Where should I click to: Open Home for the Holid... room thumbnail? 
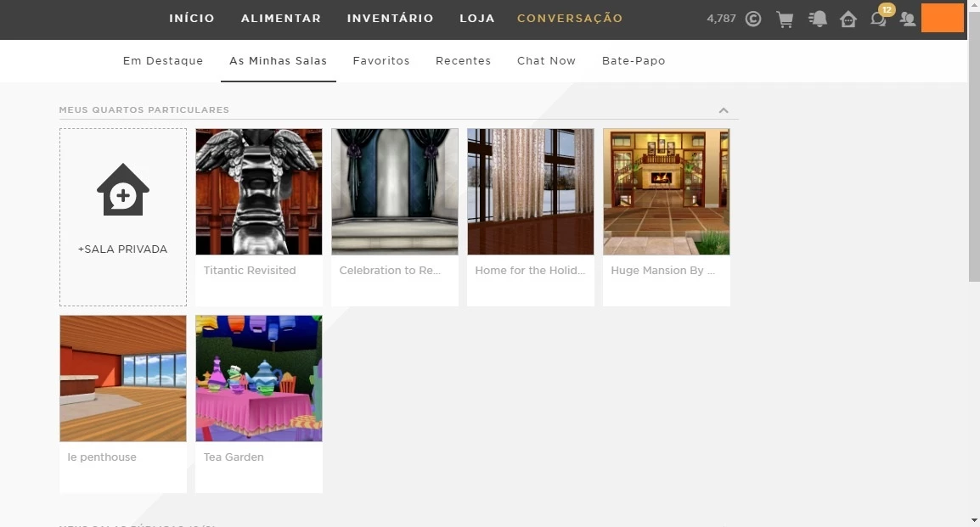(531, 192)
